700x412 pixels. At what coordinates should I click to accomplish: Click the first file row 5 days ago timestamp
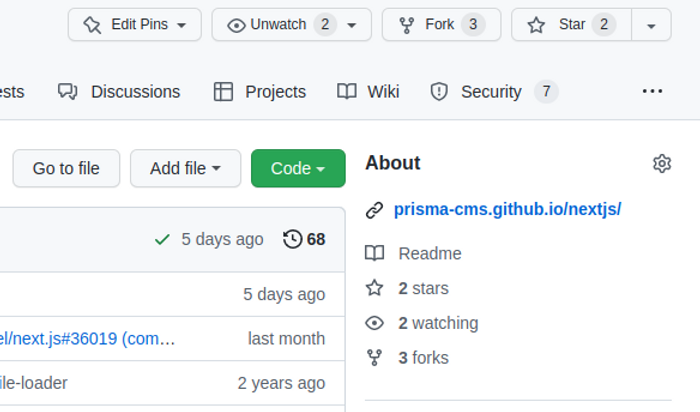(x=284, y=295)
